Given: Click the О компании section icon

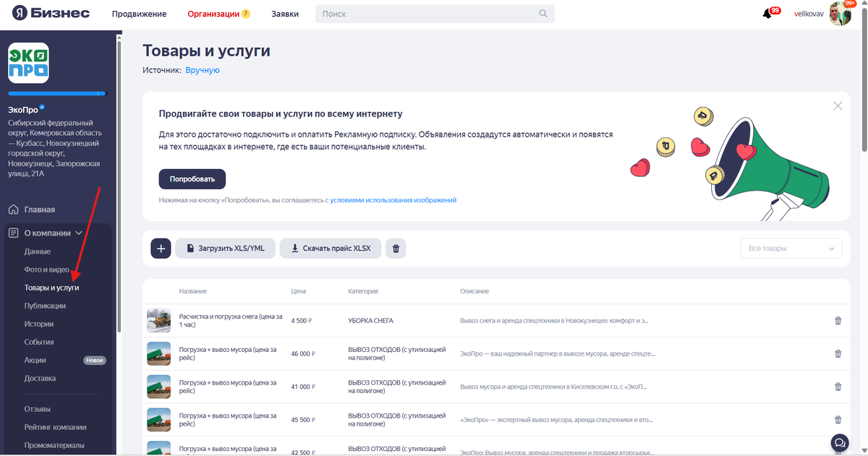Looking at the screenshot, I should pyautogui.click(x=13, y=233).
